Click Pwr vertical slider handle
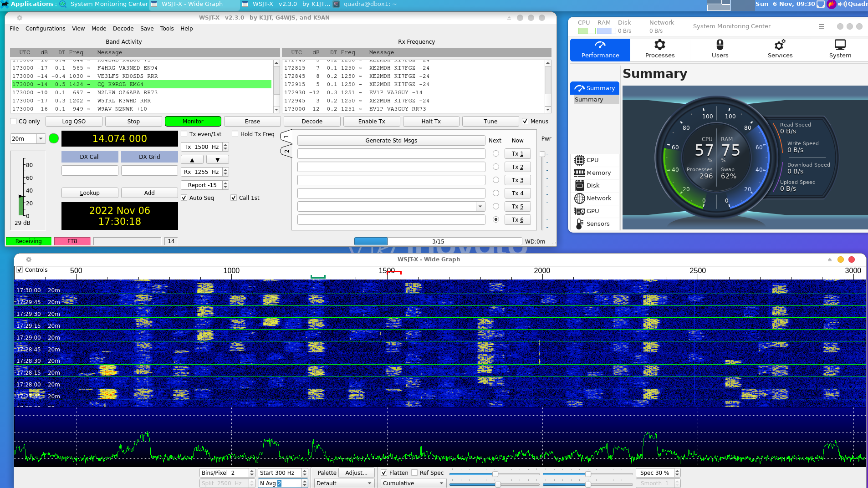 click(542, 154)
